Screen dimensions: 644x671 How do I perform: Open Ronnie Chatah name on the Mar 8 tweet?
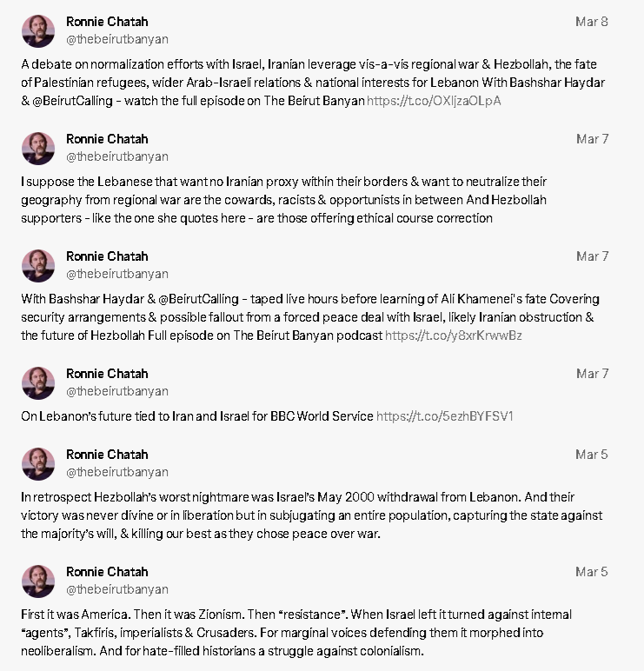click(107, 22)
